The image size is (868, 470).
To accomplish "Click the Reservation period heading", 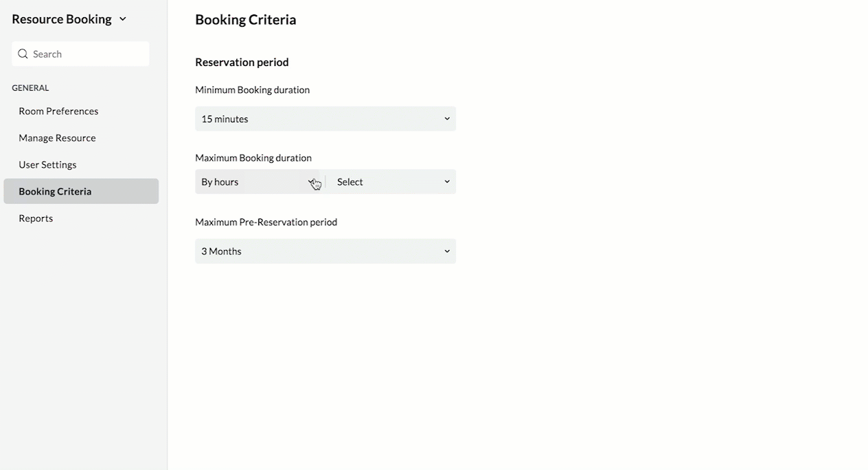I will (x=242, y=63).
